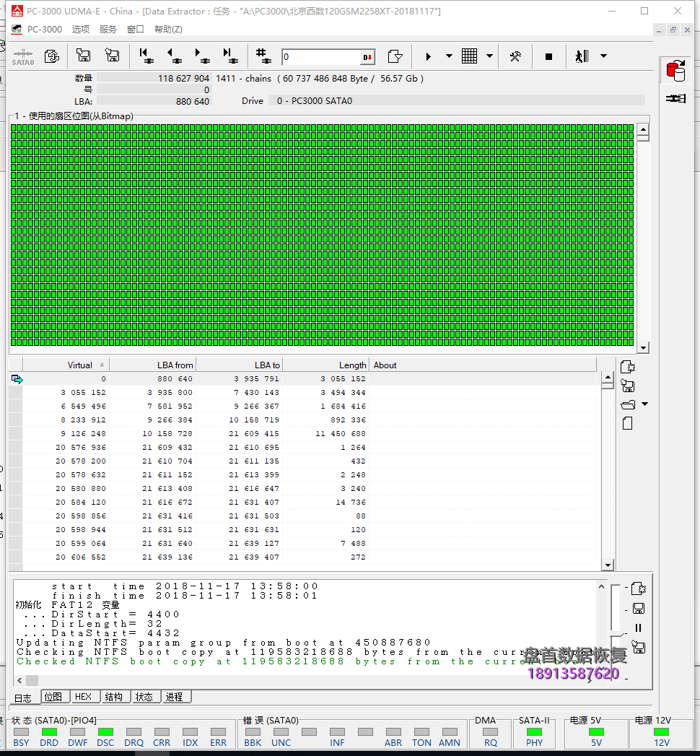
Task: Click the up arrow of the bitmap scrollbar
Action: coord(643,129)
